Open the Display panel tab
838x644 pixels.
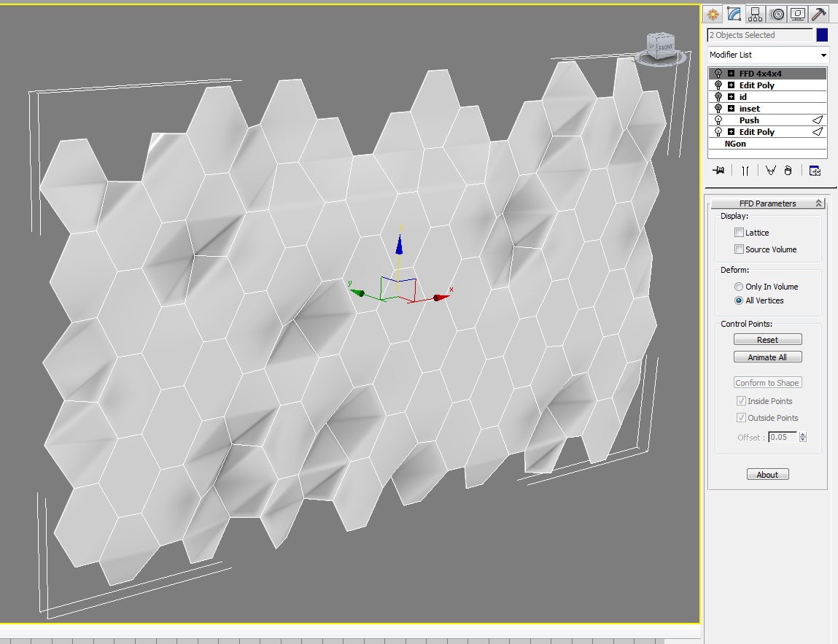798,15
